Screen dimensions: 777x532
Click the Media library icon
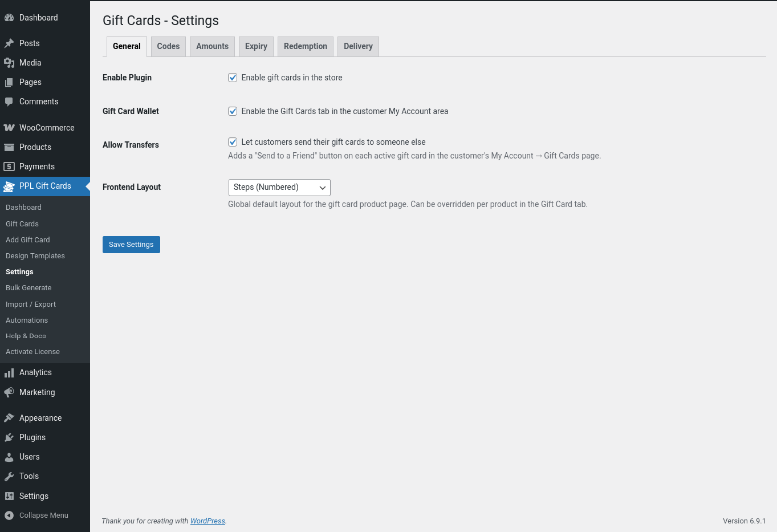[9, 63]
